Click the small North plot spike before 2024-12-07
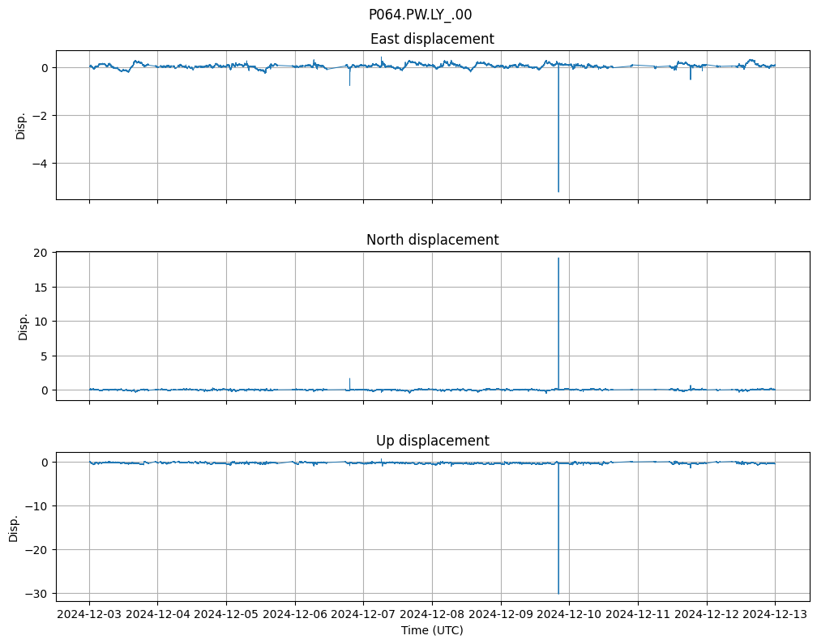Image resolution: width=817 pixels, height=644 pixels. (x=349, y=379)
